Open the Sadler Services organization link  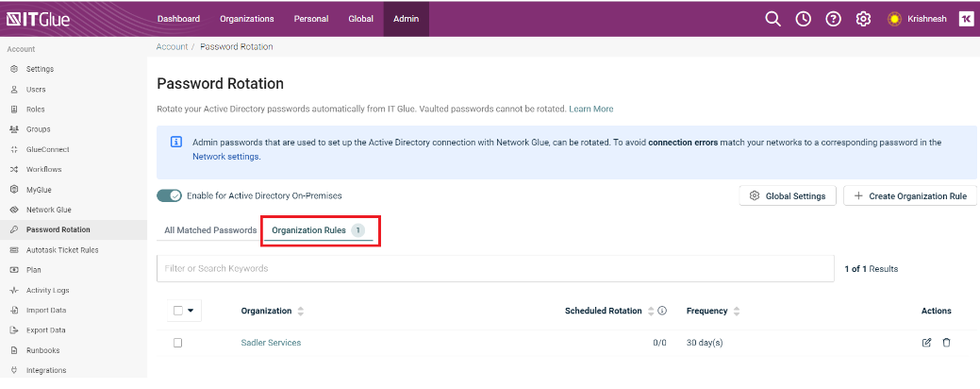tap(271, 343)
